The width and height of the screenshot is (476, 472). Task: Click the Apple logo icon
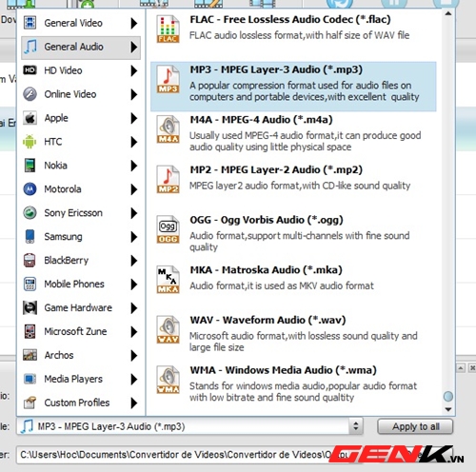30,118
